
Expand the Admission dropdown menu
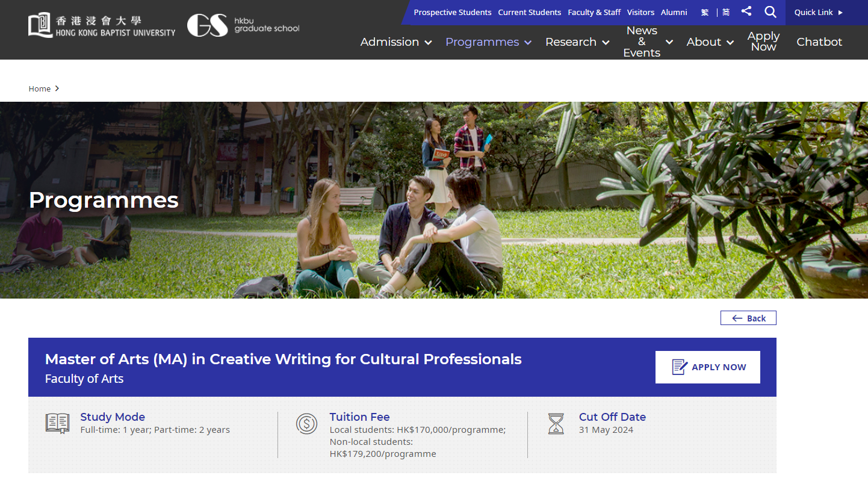click(x=395, y=42)
